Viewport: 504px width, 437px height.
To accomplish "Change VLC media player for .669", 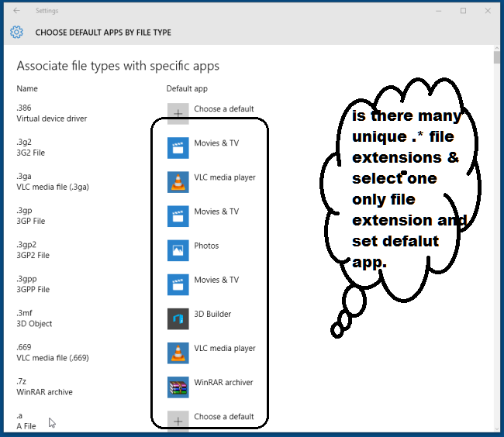I will [x=225, y=348].
